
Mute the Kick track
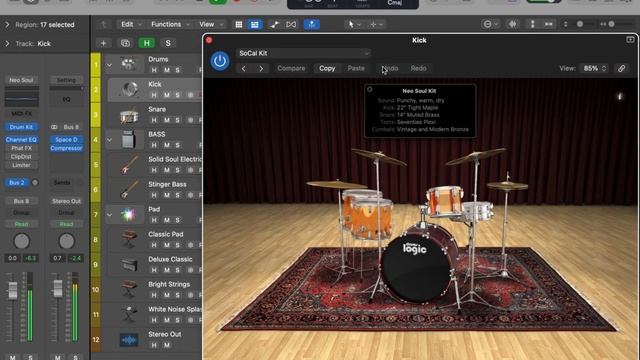pos(167,95)
